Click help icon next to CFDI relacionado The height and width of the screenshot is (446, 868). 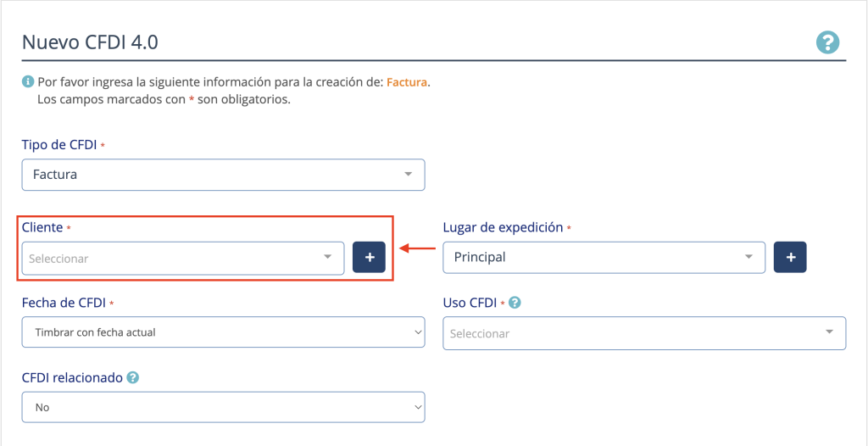click(x=132, y=377)
